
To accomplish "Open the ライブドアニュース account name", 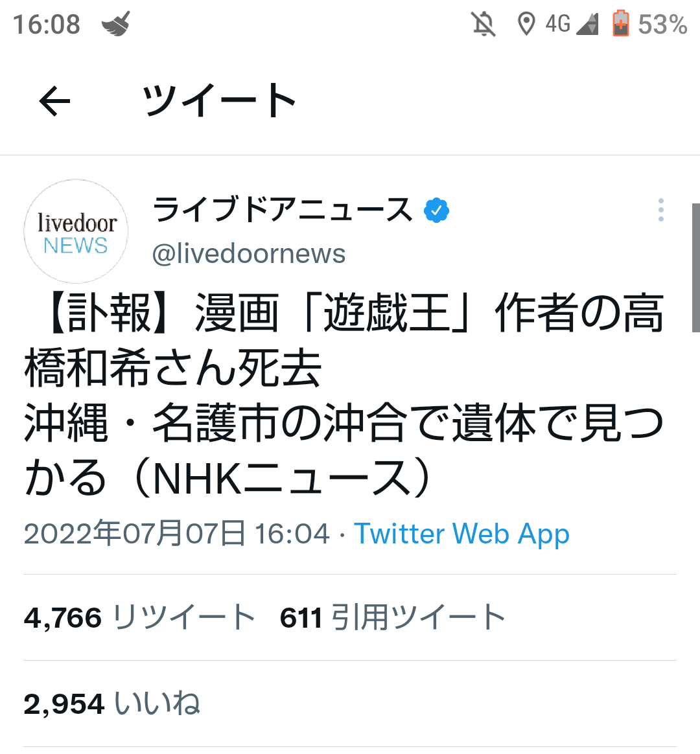I will 283,210.
